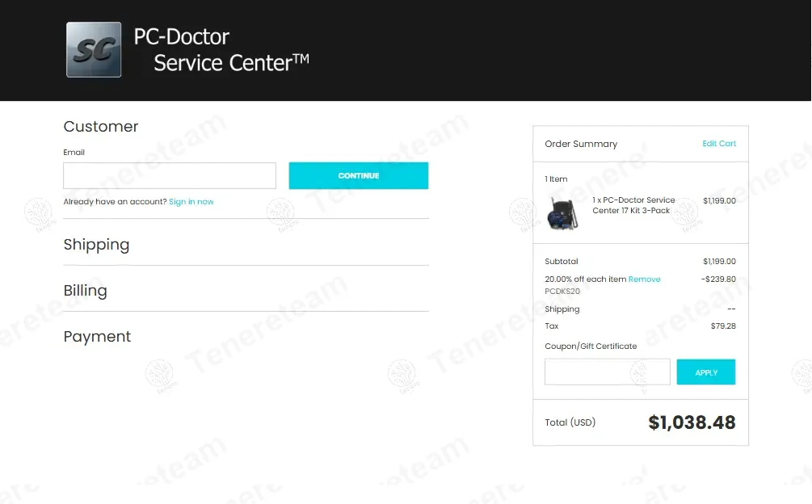Open the Sign in now link
The height and width of the screenshot is (504, 812).
[x=191, y=202]
